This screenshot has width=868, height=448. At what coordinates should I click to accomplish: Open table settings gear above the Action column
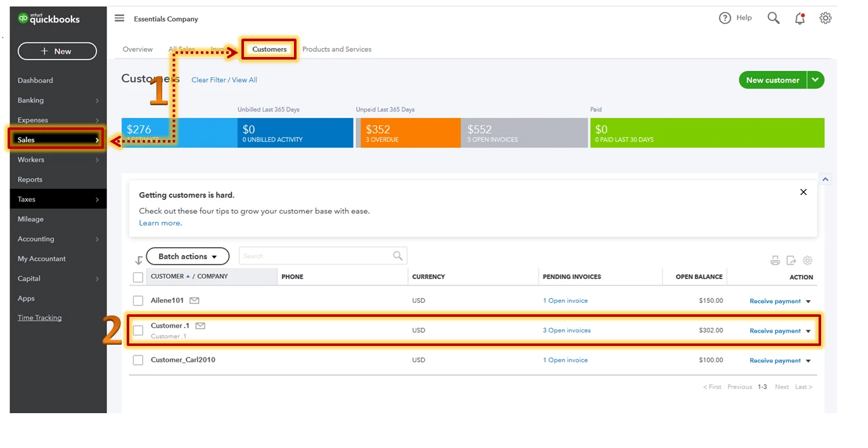(807, 260)
